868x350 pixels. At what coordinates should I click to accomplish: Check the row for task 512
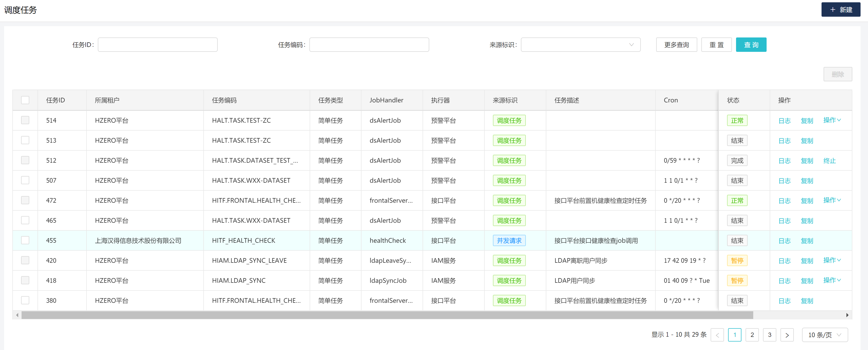point(25,160)
